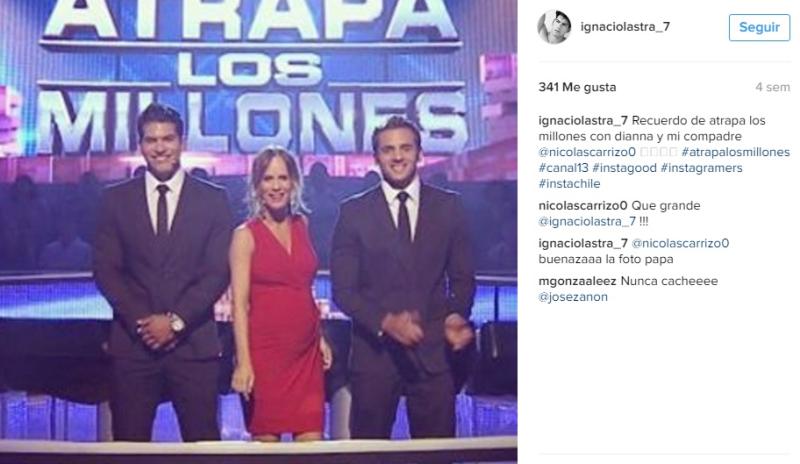Click the Atrapa Los Millones post photo
Image resolution: width=800 pixels, height=464 pixels.
[259, 232]
